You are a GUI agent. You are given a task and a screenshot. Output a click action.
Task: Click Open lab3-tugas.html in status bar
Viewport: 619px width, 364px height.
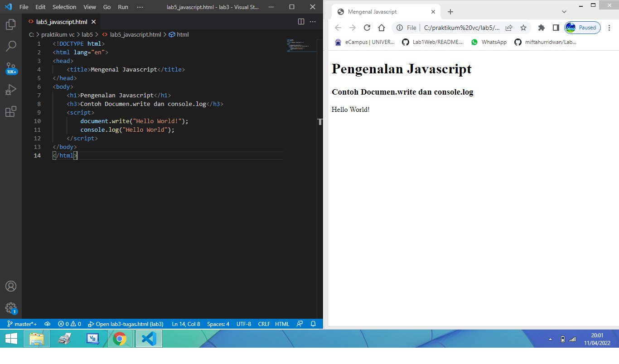pyautogui.click(x=128, y=324)
